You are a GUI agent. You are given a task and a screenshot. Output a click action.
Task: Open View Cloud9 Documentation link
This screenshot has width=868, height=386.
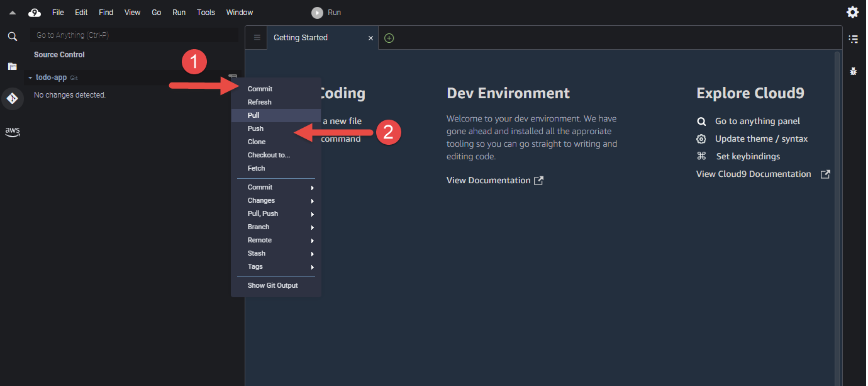click(x=754, y=174)
